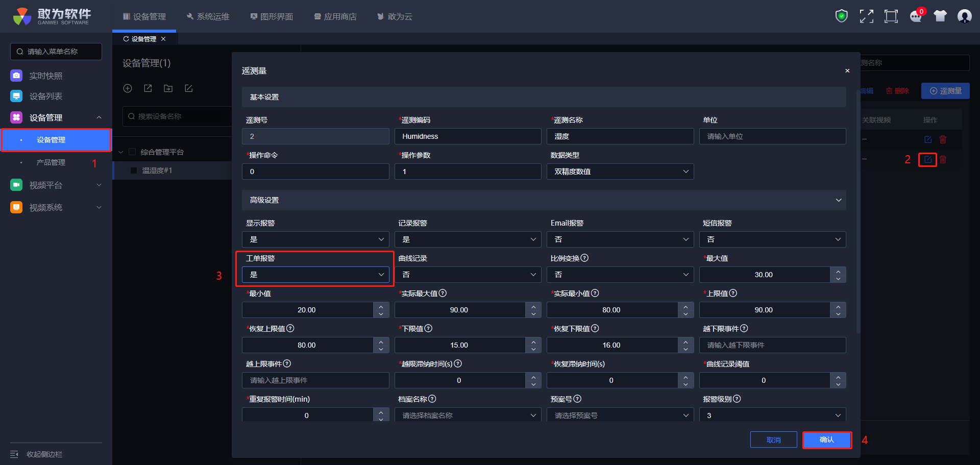Image resolution: width=980 pixels, height=465 pixels.
Task: Click the 确认 button
Action: pyautogui.click(x=826, y=439)
